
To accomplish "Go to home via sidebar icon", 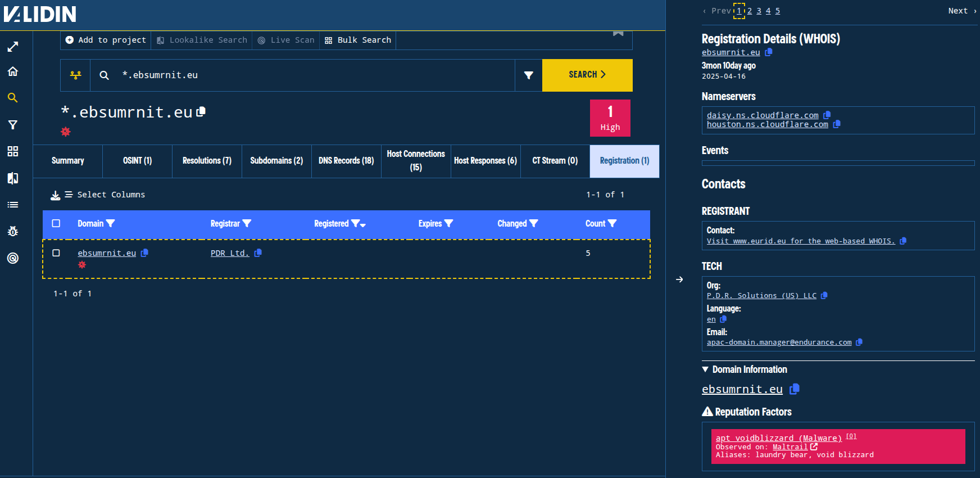I will (x=13, y=71).
